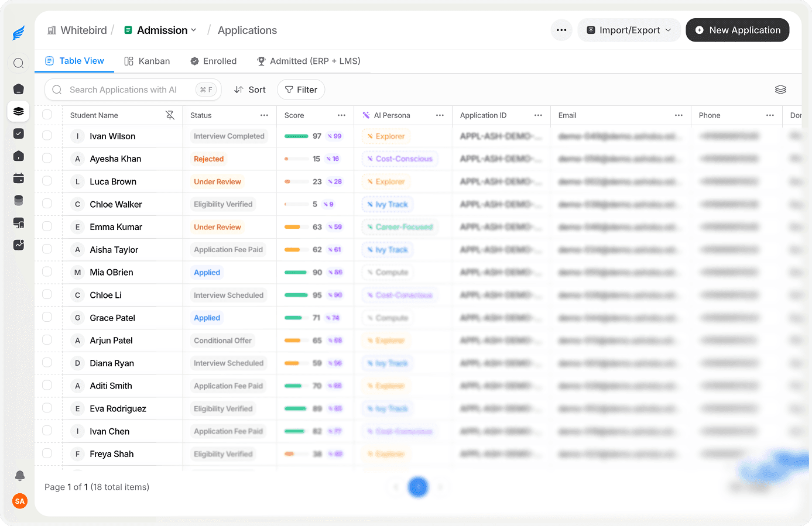Open the search icon in the sidebar
The height and width of the screenshot is (526, 812).
[19, 63]
